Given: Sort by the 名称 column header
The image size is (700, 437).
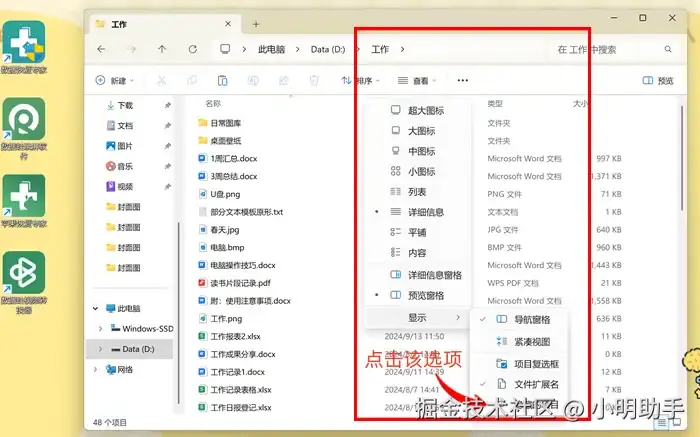Looking at the screenshot, I should click(213, 104).
